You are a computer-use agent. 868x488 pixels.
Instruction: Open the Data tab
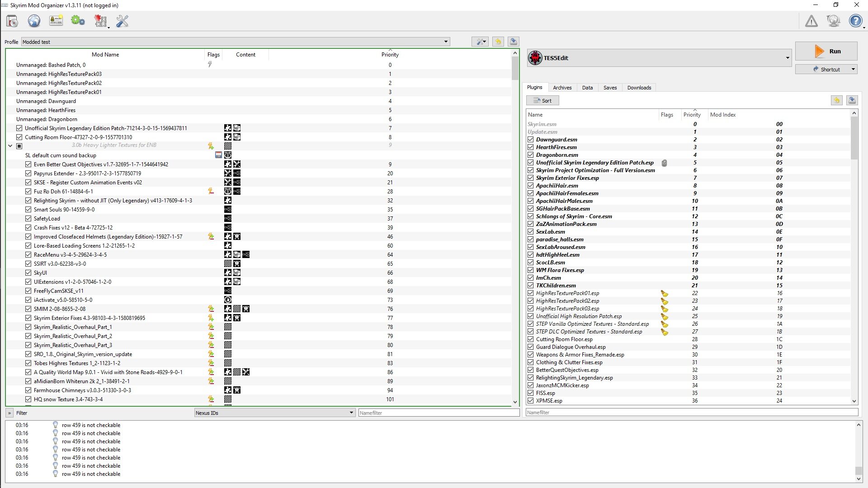tap(587, 88)
